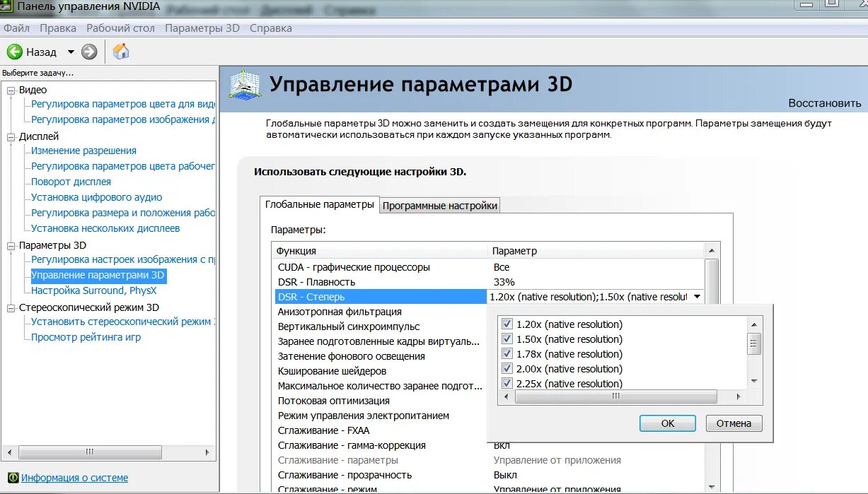868x494 pixels.
Task: Open Установка нескольких дисплеев task
Action: coord(105,228)
